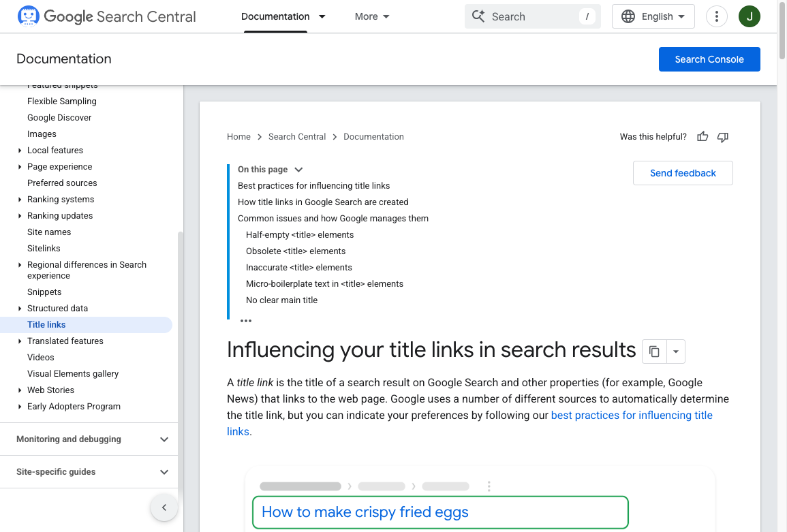
Task: Hide the sidebar with the left chevron button
Action: (164, 507)
